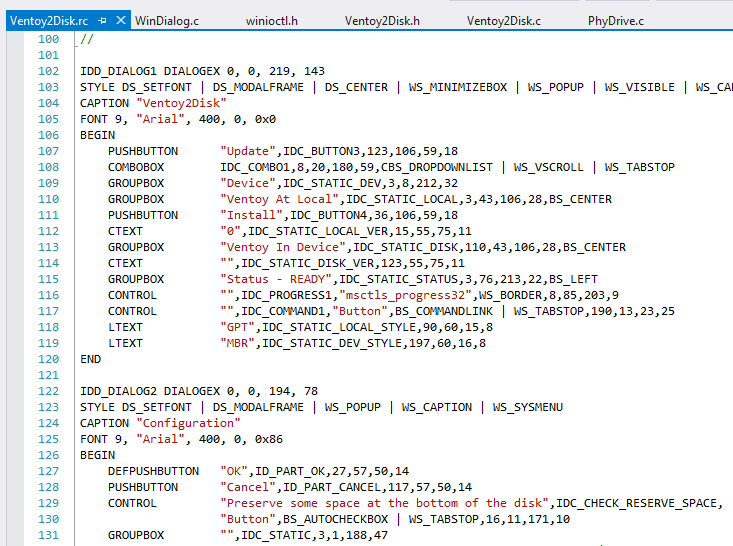Click the WS_MINIMIZEBOX style on line 103

[x=458, y=87]
